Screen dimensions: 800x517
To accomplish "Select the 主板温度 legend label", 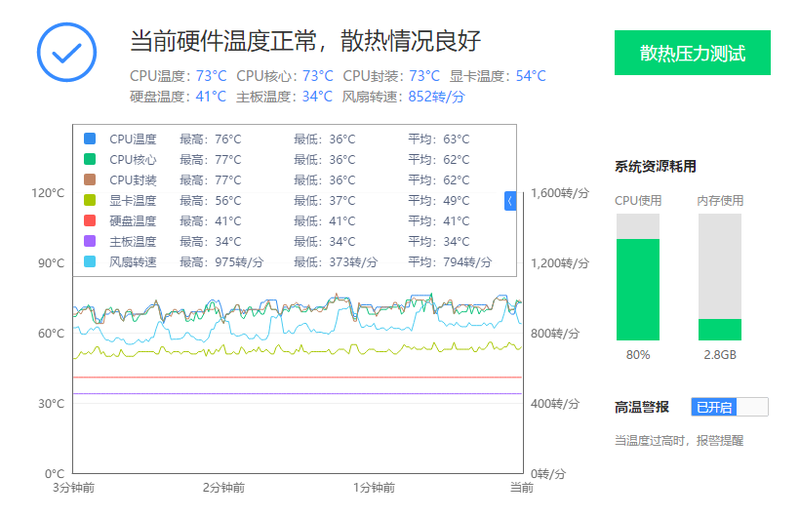I will coord(133,241).
